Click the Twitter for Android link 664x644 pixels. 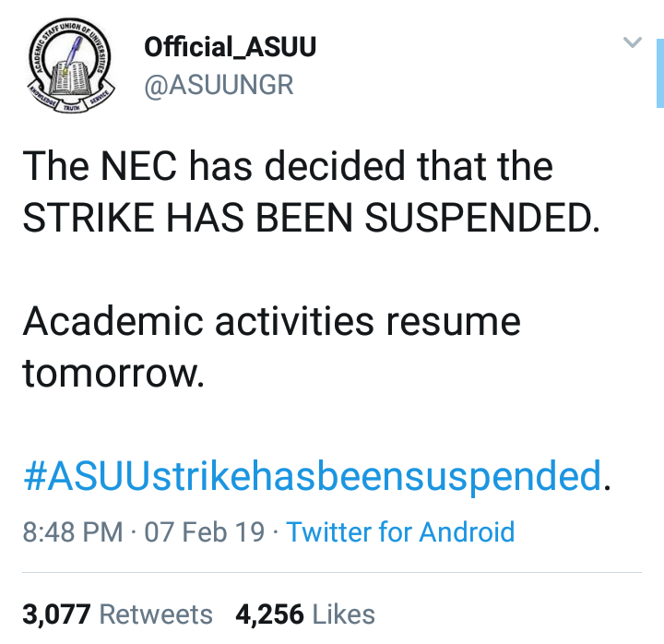click(400, 532)
